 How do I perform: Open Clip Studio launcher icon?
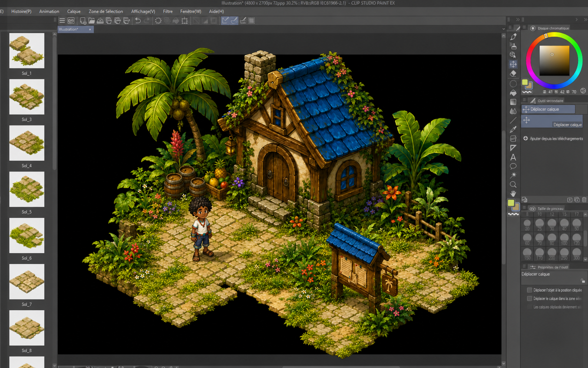click(71, 21)
